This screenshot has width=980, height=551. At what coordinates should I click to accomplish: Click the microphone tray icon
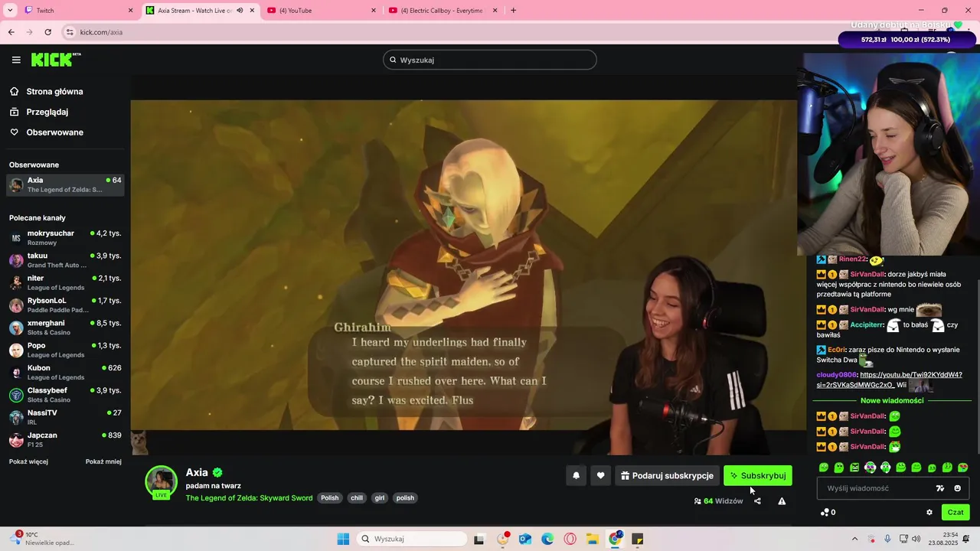(x=887, y=539)
